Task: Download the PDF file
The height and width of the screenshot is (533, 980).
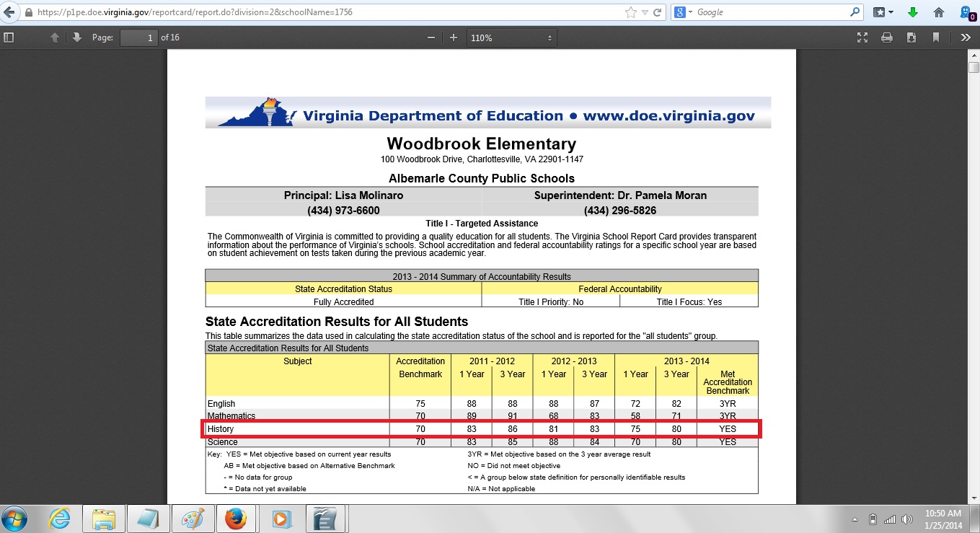Action: click(911, 38)
